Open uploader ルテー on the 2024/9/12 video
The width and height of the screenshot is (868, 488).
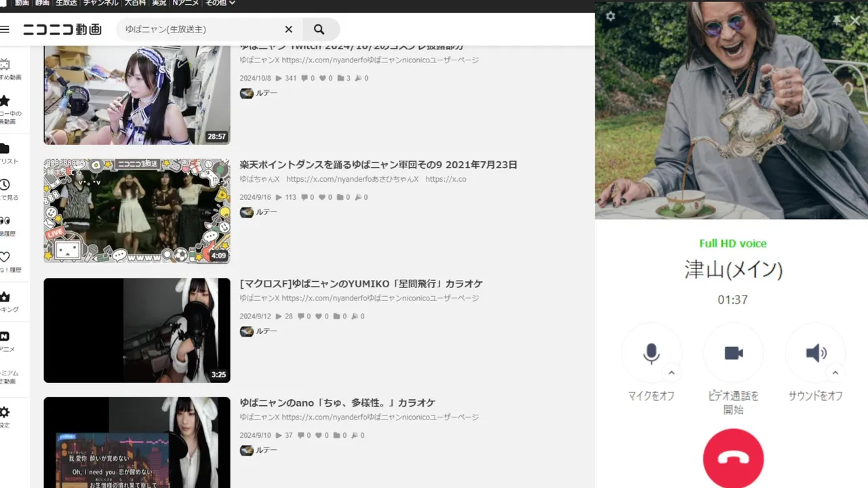pos(258,331)
